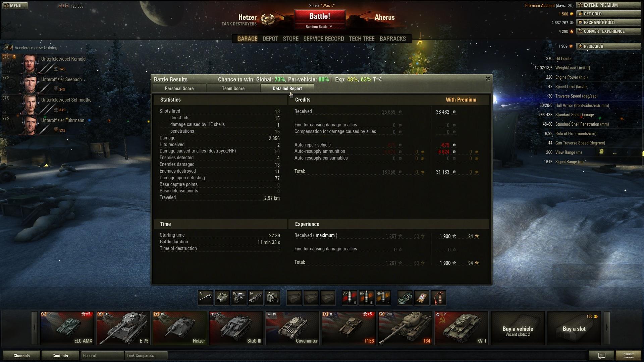
Task: Close the Battle Results window
Action: click(x=488, y=79)
